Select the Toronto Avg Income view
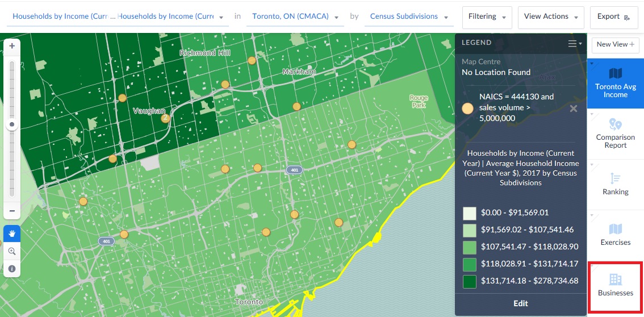 [x=616, y=83]
